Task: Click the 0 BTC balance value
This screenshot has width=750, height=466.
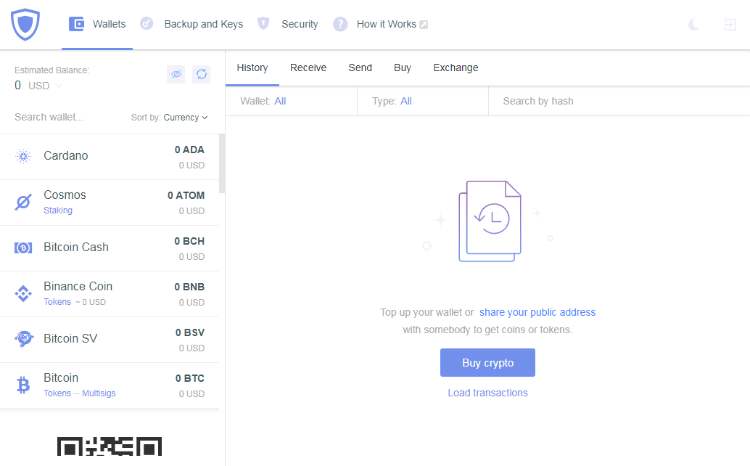Action: point(190,378)
